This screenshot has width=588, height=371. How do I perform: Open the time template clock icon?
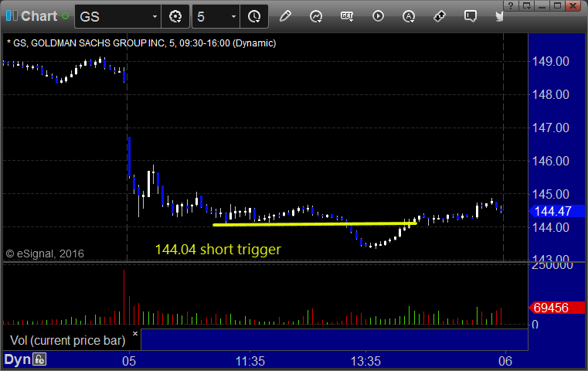tap(254, 16)
